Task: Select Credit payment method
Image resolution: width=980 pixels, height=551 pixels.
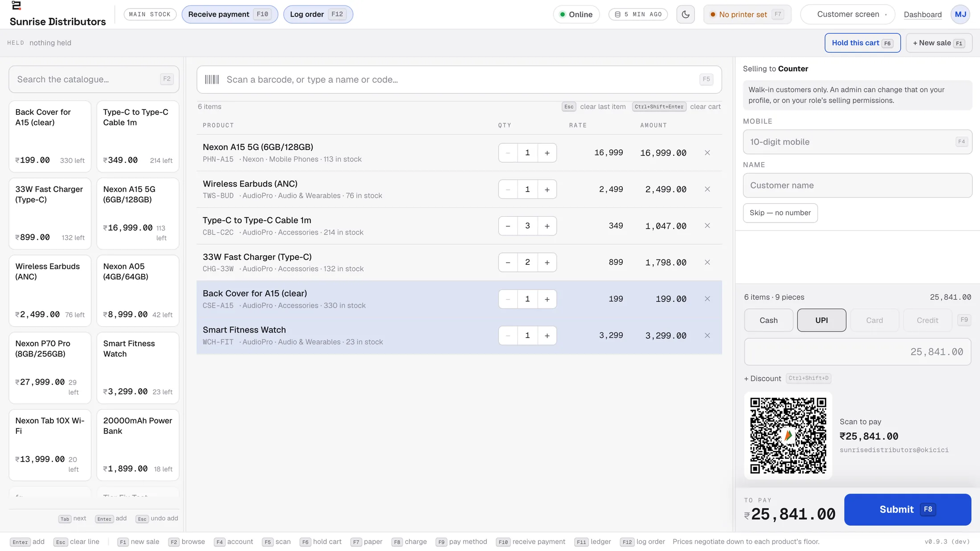Action: (927, 320)
